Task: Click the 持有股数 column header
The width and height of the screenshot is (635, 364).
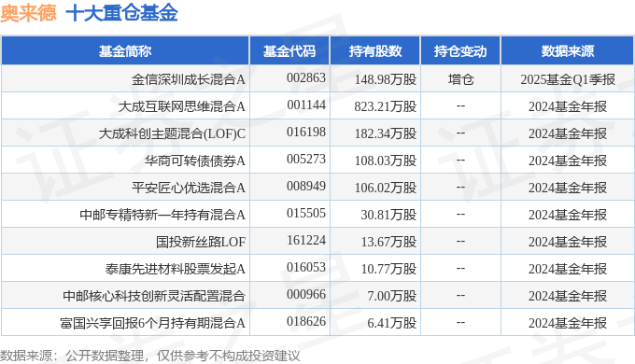Action: click(375, 51)
